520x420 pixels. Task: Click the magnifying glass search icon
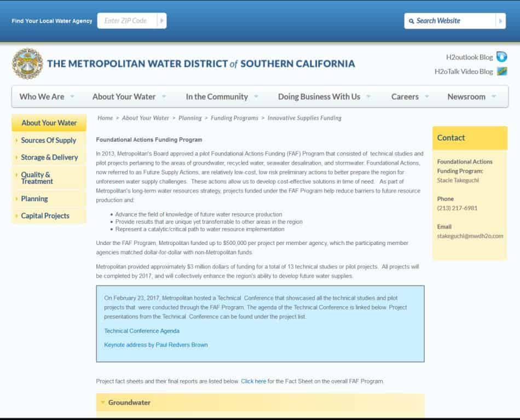pyautogui.click(x=412, y=21)
